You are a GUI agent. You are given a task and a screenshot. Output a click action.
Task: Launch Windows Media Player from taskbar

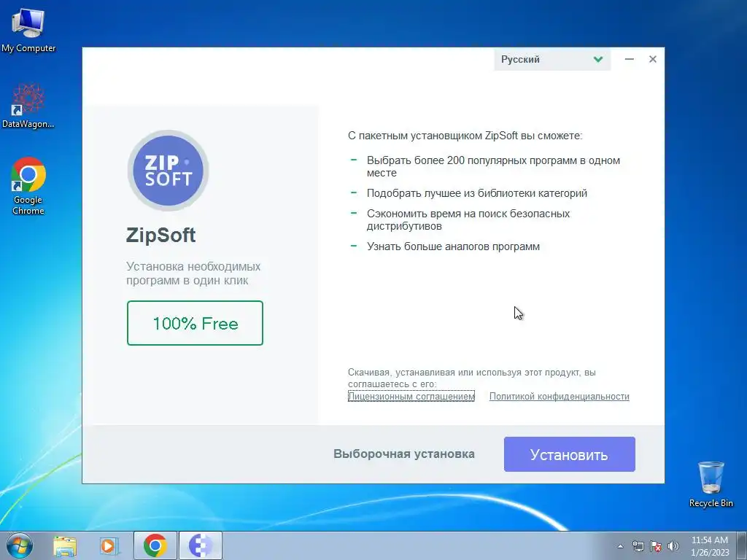pos(109,545)
